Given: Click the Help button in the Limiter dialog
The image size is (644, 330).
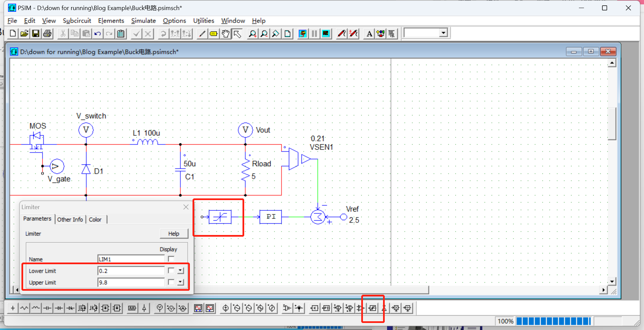Looking at the screenshot, I should click(x=174, y=233).
